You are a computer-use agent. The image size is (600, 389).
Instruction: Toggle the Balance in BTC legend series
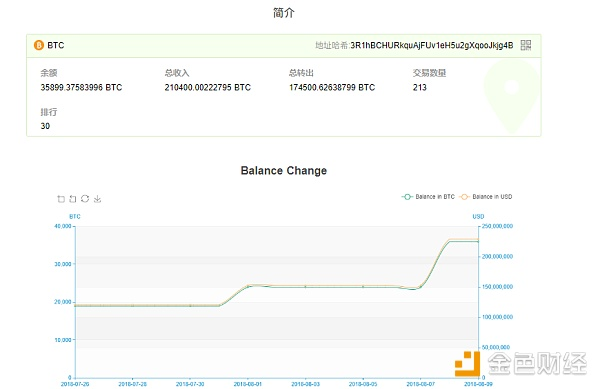[x=428, y=197]
